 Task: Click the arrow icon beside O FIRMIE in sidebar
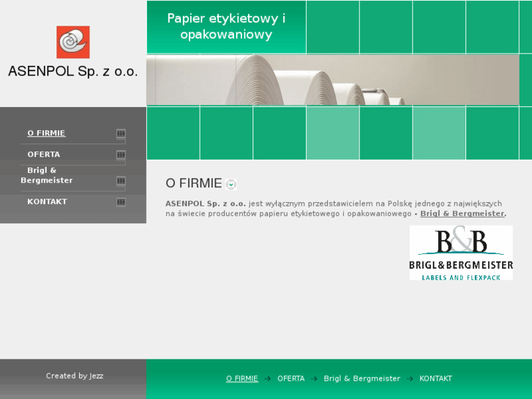tap(121, 133)
